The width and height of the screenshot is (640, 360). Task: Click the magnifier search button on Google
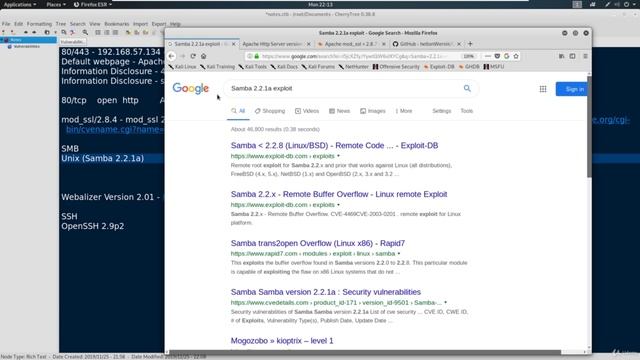[x=467, y=88]
